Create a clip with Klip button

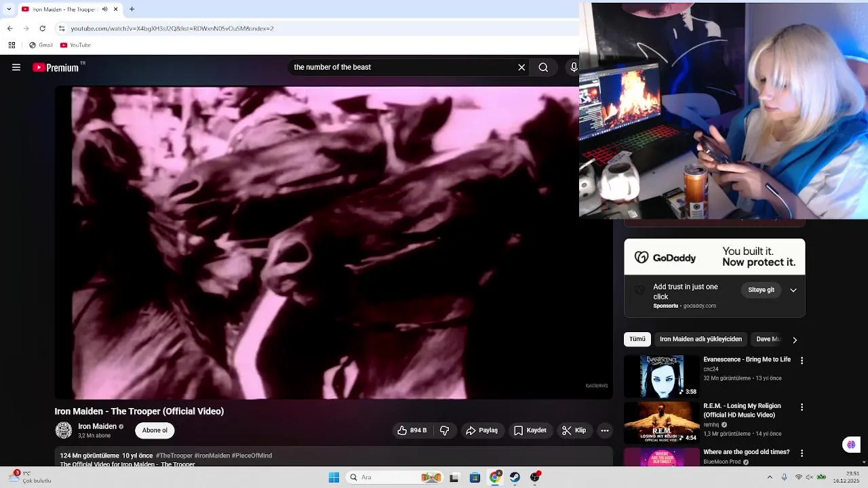tap(574, 430)
